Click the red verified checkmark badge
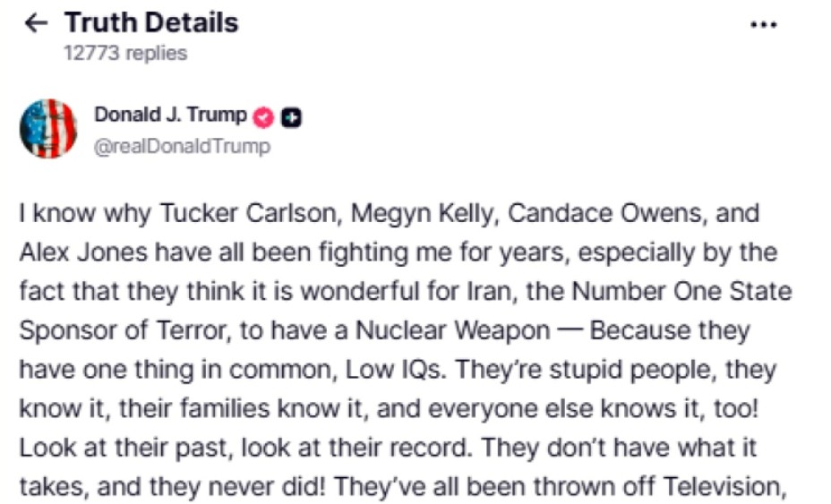831x504 pixels. 264,116
